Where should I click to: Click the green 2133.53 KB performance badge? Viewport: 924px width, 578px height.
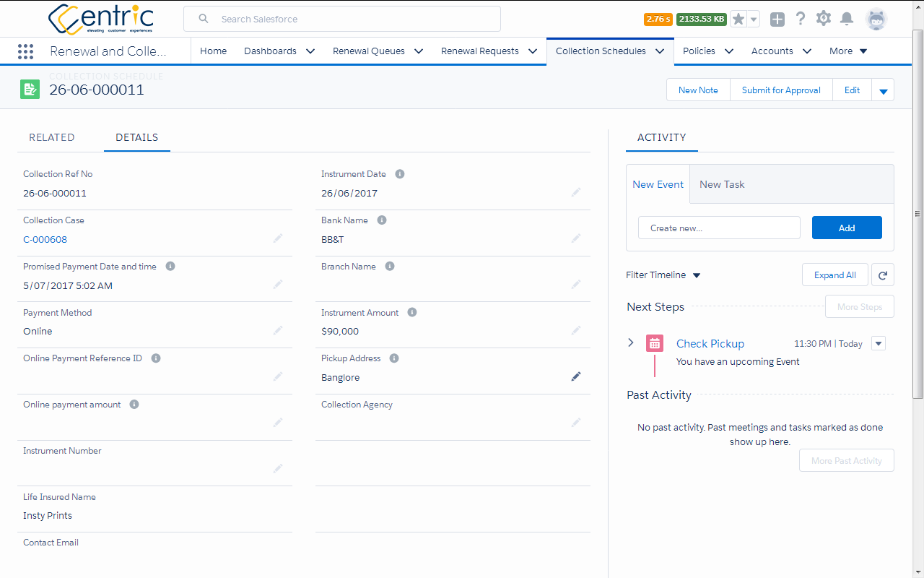click(x=701, y=20)
